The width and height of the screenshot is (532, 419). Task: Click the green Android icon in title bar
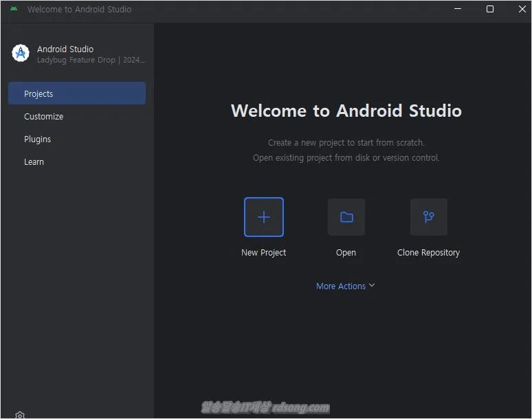pyautogui.click(x=14, y=10)
